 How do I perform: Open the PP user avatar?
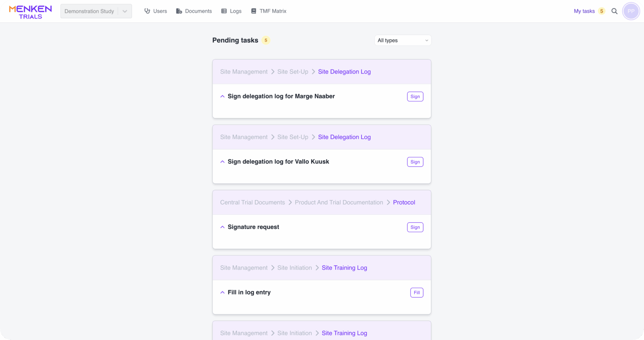click(631, 11)
